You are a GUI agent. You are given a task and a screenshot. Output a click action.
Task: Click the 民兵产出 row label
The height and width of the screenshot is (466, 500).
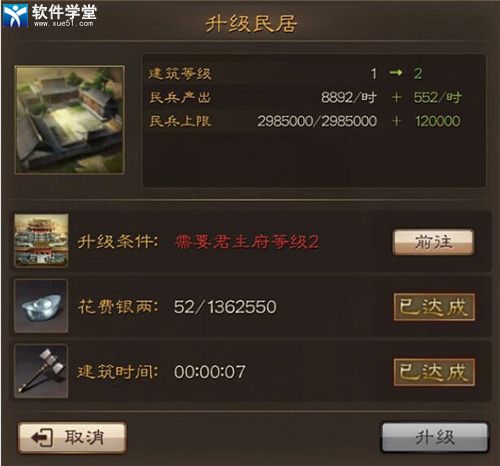click(180, 98)
